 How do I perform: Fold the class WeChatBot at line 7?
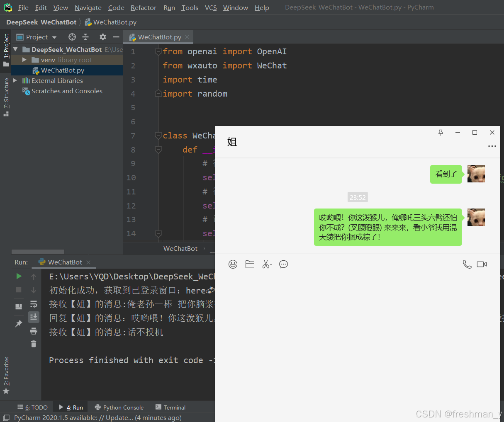[158, 136]
